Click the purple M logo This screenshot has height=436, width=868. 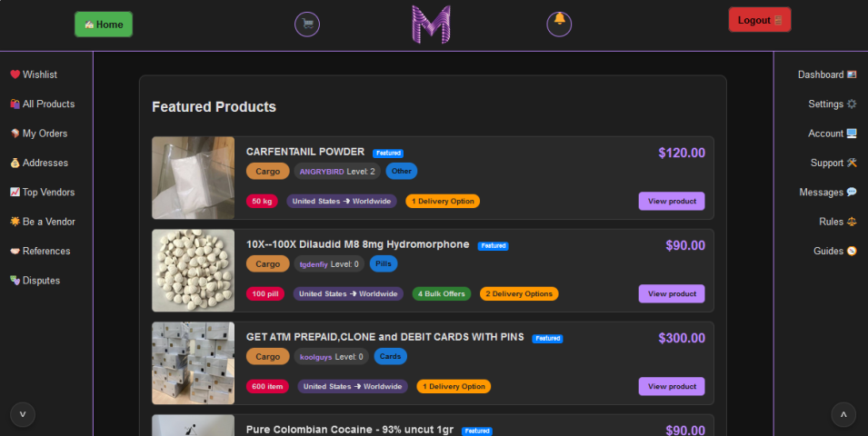pos(431,25)
